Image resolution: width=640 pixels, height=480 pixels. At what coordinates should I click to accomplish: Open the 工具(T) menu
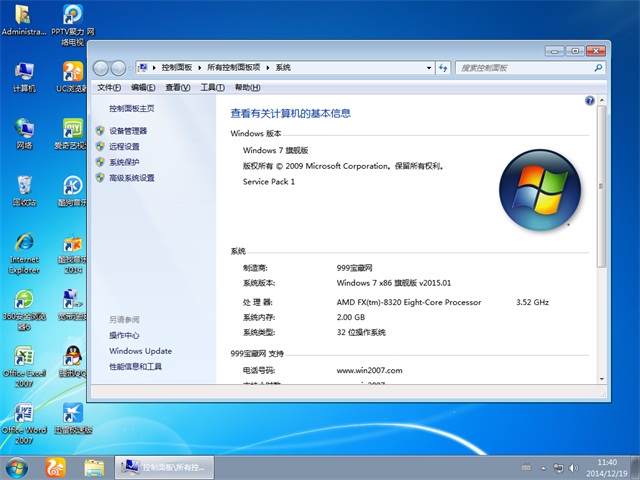[211, 87]
